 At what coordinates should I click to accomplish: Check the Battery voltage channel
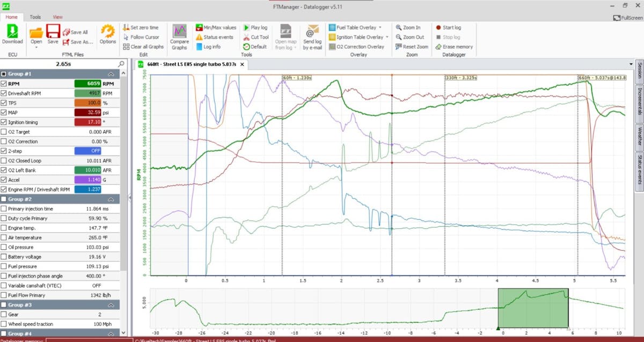click(4, 257)
